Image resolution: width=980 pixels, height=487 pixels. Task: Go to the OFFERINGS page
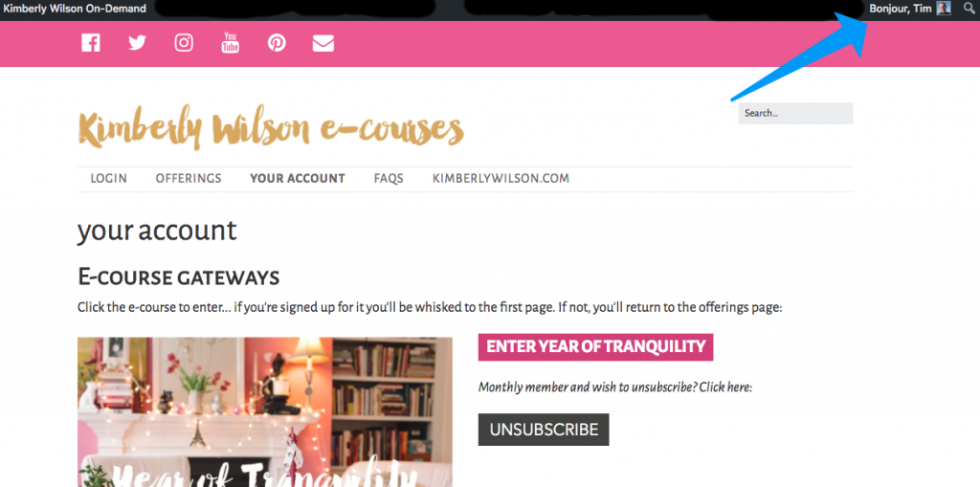(189, 179)
